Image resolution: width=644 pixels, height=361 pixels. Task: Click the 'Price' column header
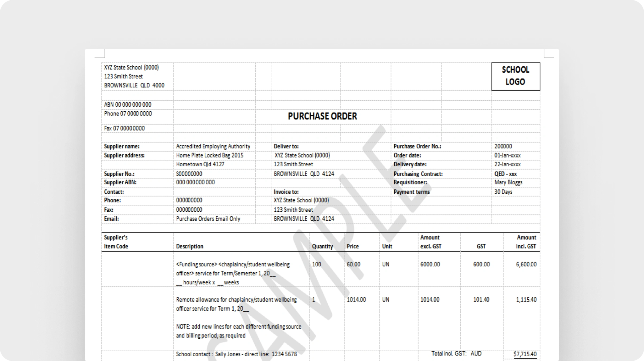353,247
